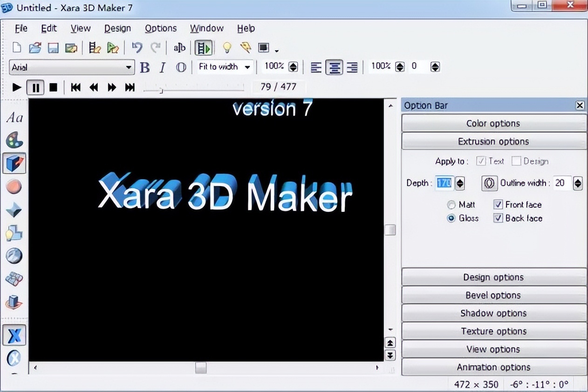588x392 pixels.
Task: Expand Design options section
Action: coord(494,277)
